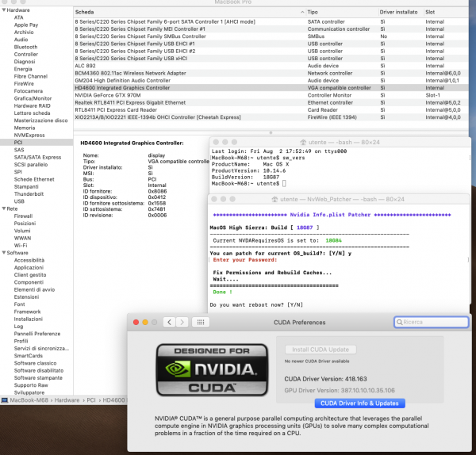Open Applicazioni under Software
Image resolution: width=476 pixels, height=455 pixels.
point(29,267)
